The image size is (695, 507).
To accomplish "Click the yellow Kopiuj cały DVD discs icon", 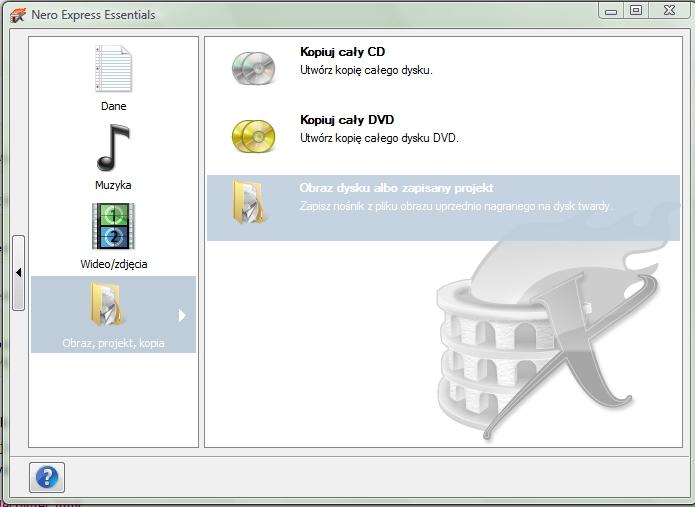I will (254, 136).
